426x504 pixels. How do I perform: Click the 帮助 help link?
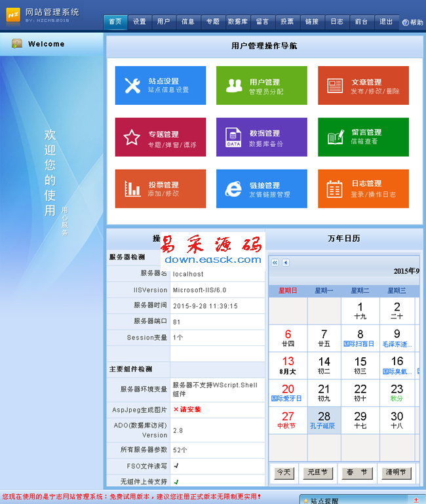(x=416, y=22)
